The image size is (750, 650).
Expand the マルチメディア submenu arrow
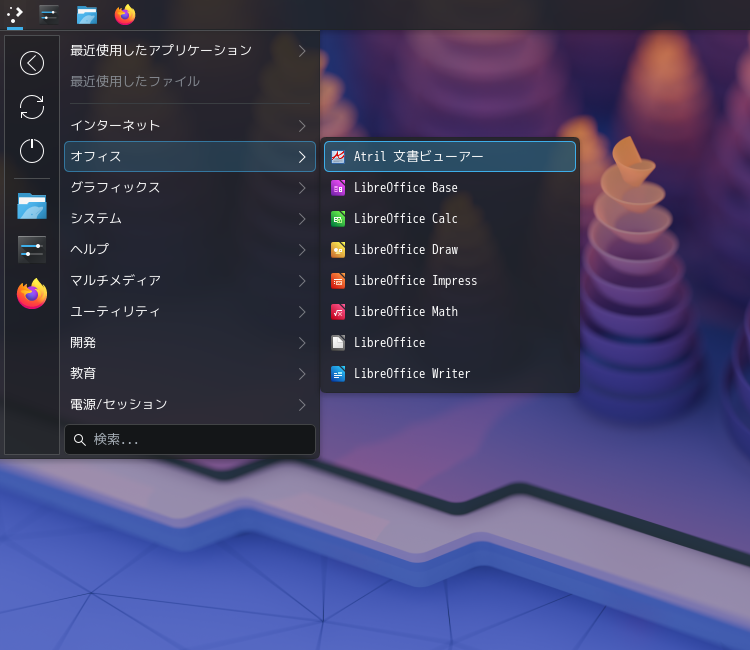[302, 281]
